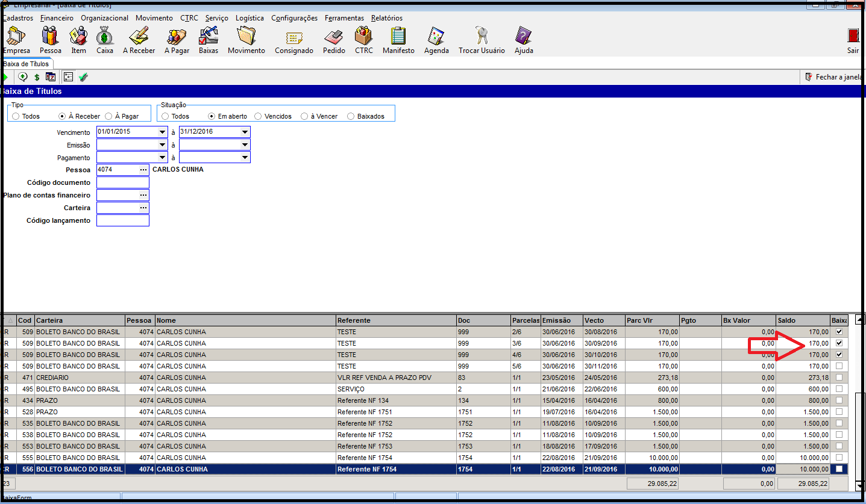This screenshot has height=504, width=866.
Task: Check Baixa box for parcela 5/6 row
Action: [x=839, y=366]
